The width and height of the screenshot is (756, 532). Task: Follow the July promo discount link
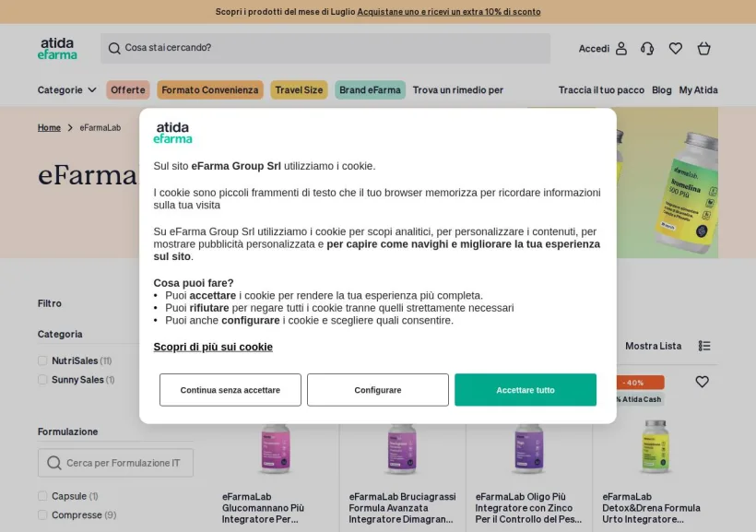click(449, 12)
